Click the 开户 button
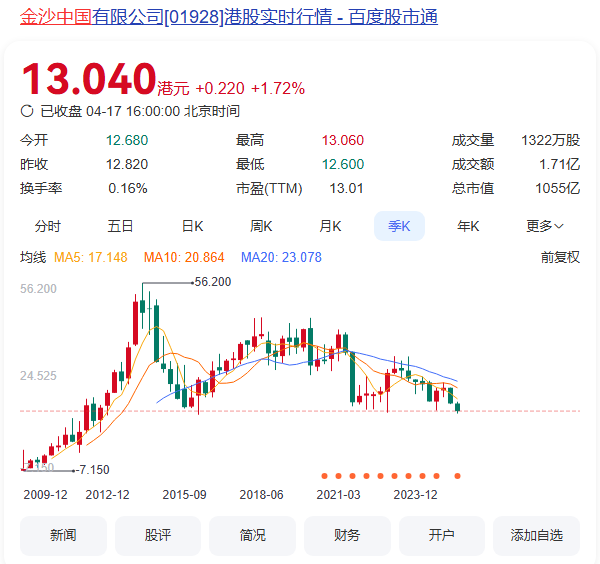This screenshot has height=564, width=600. 442,535
